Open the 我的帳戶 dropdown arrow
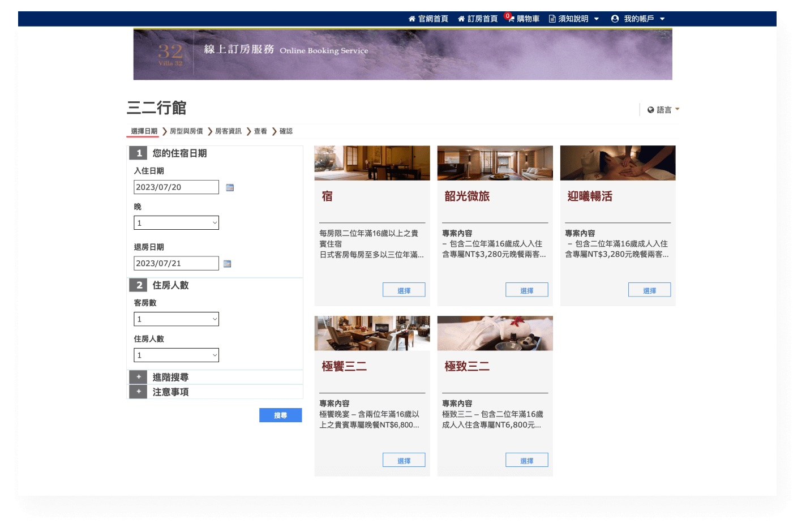 pyautogui.click(x=662, y=19)
